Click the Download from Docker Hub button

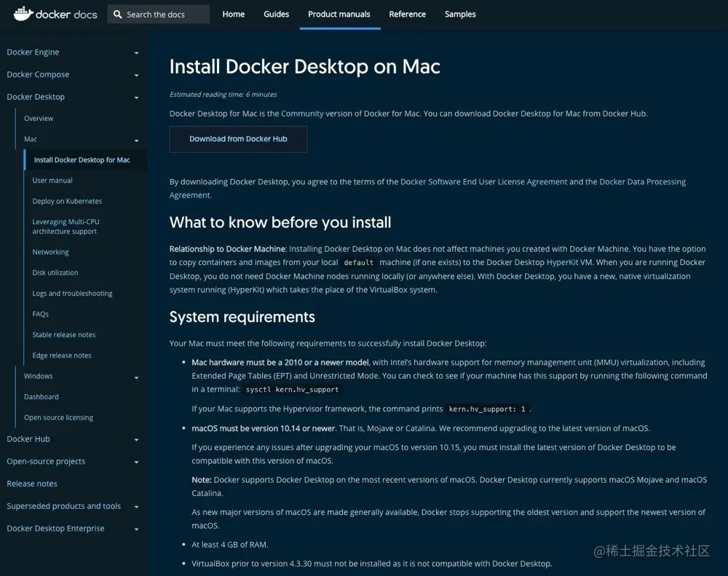(x=238, y=139)
